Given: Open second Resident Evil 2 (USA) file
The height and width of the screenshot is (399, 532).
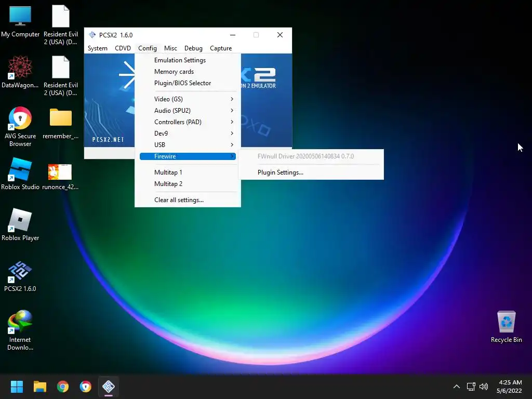Looking at the screenshot, I should point(61,75).
